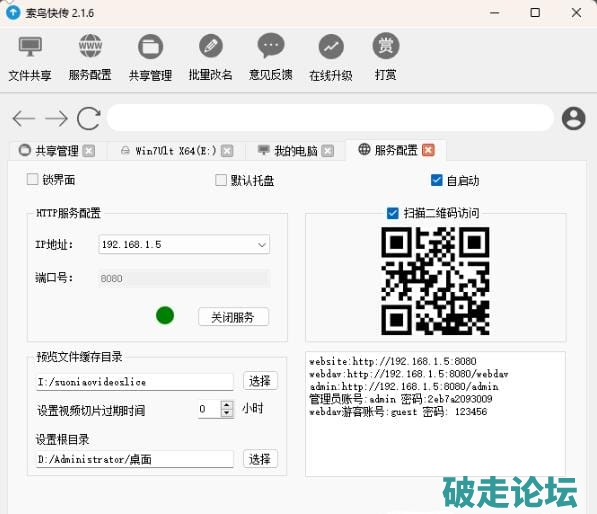
Task: Enable the 默认托盘 checkbox
Action: [221, 180]
